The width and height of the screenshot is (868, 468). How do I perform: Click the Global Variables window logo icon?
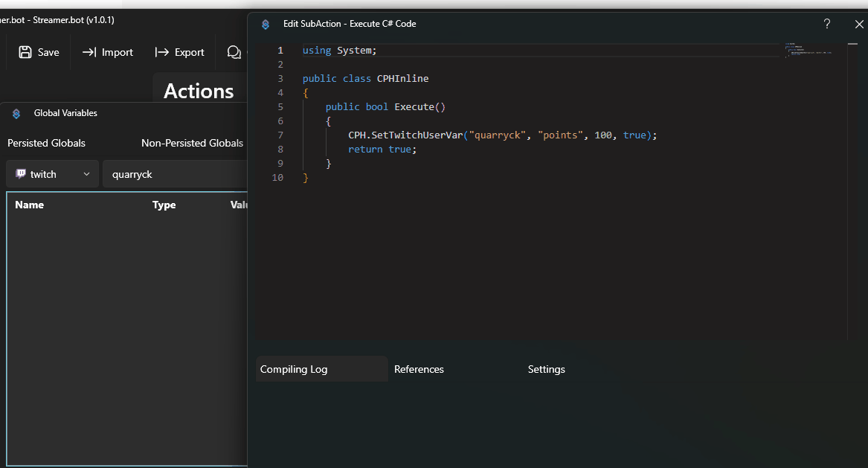pos(16,114)
